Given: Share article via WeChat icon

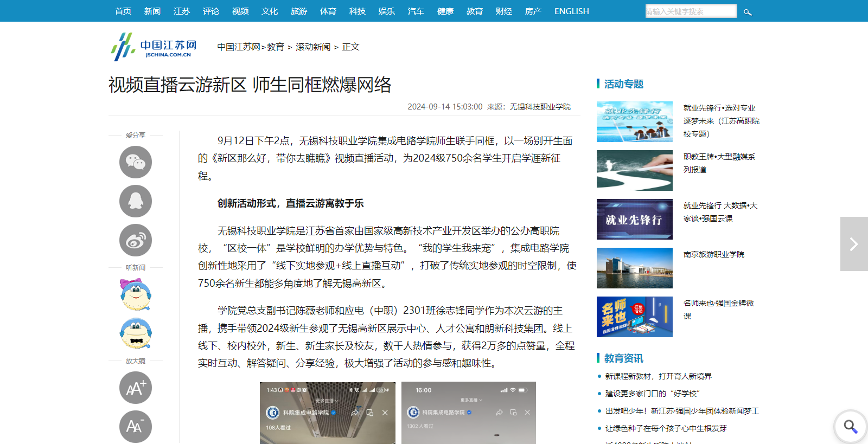Looking at the screenshot, I should [136, 162].
